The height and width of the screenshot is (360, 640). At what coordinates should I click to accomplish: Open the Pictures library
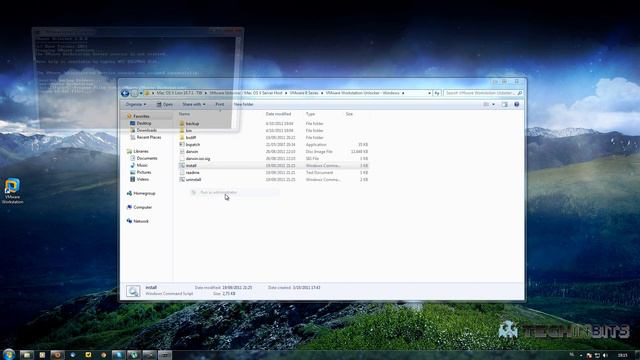pyautogui.click(x=144, y=172)
